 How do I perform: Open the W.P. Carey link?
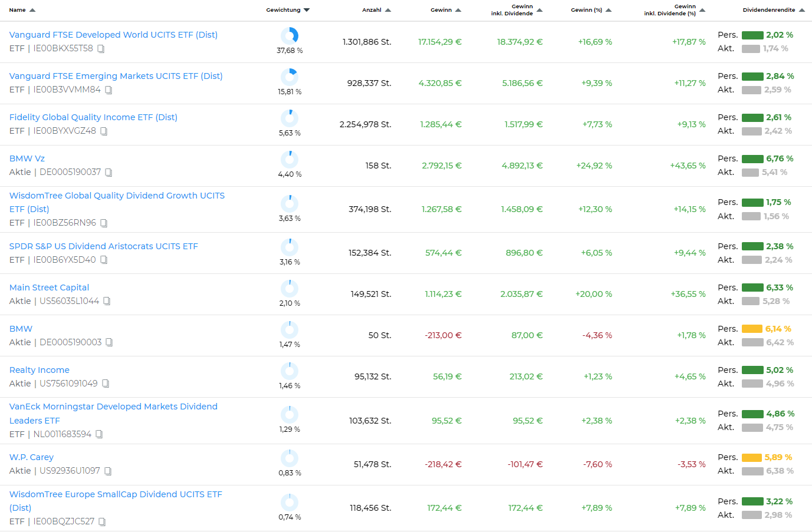tap(31, 457)
